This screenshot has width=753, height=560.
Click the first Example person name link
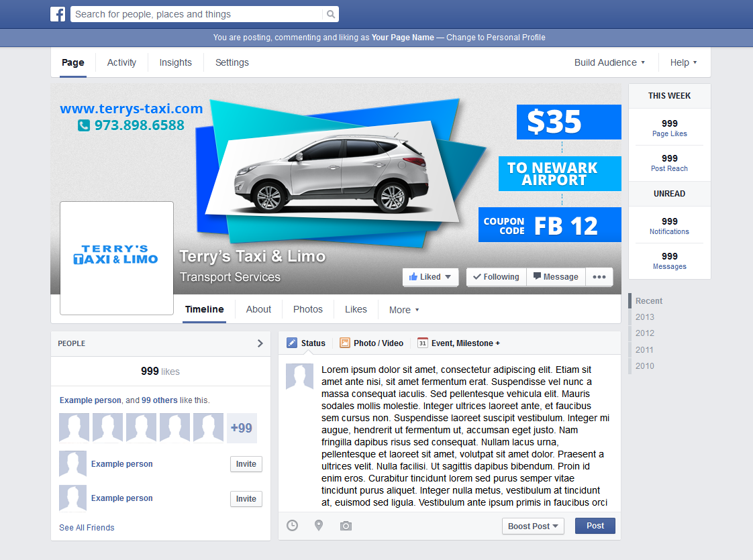coord(122,464)
